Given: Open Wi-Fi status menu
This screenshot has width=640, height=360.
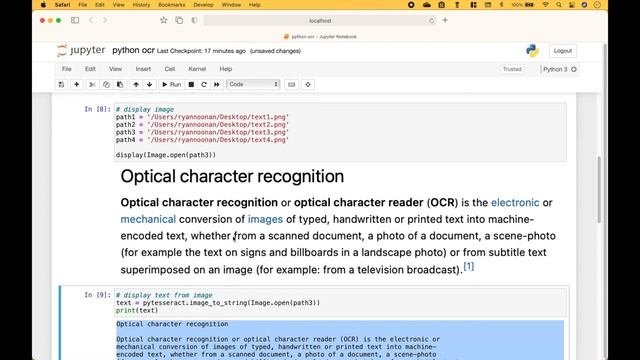Looking at the screenshot, I should [546, 5].
